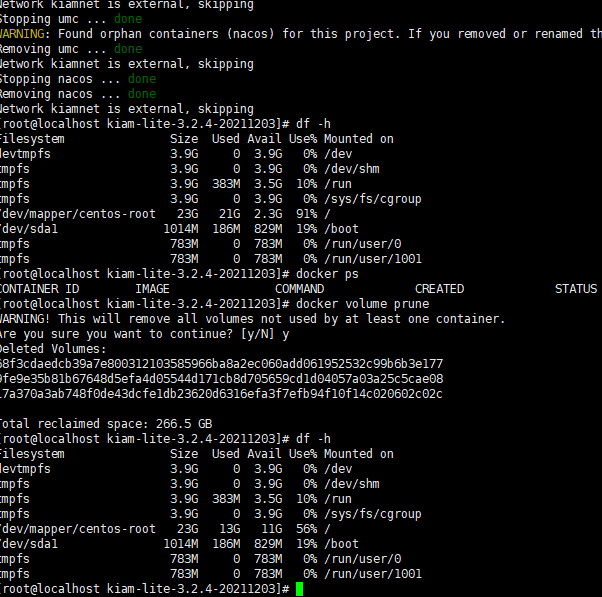602x597 pixels.
Task: Click the 'CONTAINER ID' column header
Action: [40, 289]
